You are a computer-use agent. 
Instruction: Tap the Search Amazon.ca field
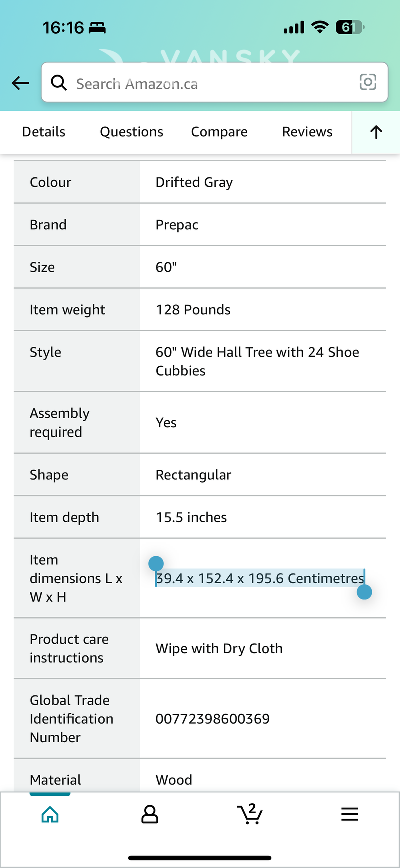pyautogui.click(x=210, y=83)
